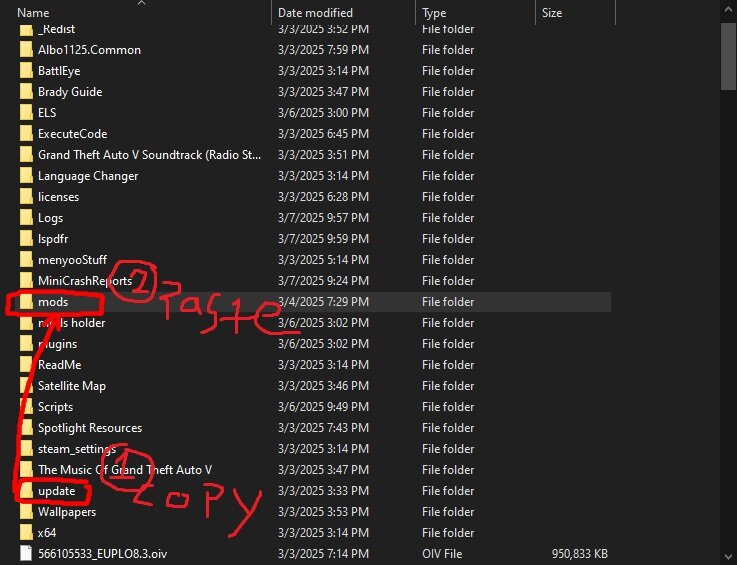The width and height of the screenshot is (737, 565).
Task: Click date 3/3/2025 7:43 PM for Spotlight Resources
Action: [323, 428]
